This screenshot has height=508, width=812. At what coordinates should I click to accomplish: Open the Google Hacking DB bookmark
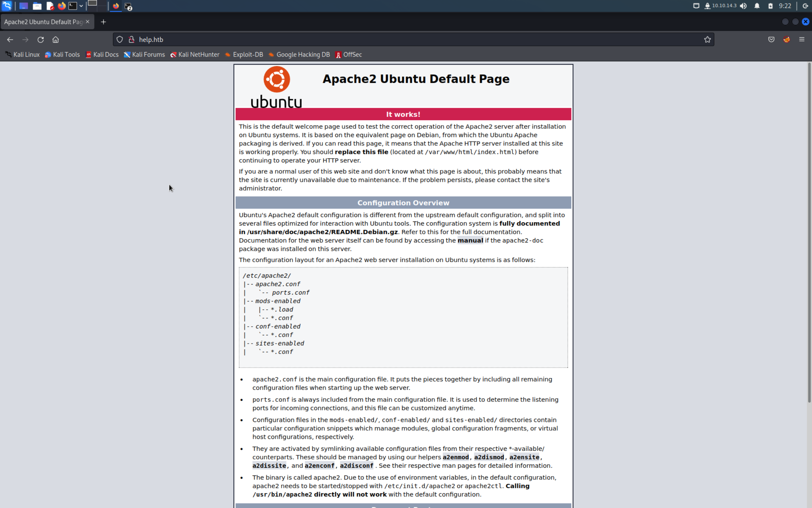point(299,54)
